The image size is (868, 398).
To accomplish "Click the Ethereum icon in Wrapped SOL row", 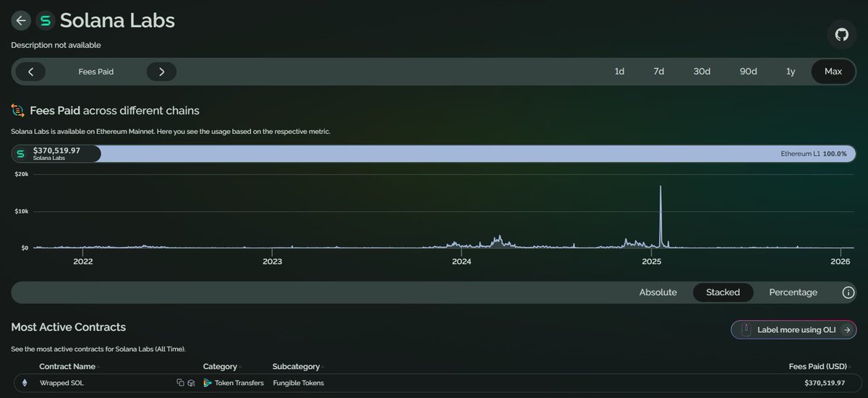I will point(26,383).
